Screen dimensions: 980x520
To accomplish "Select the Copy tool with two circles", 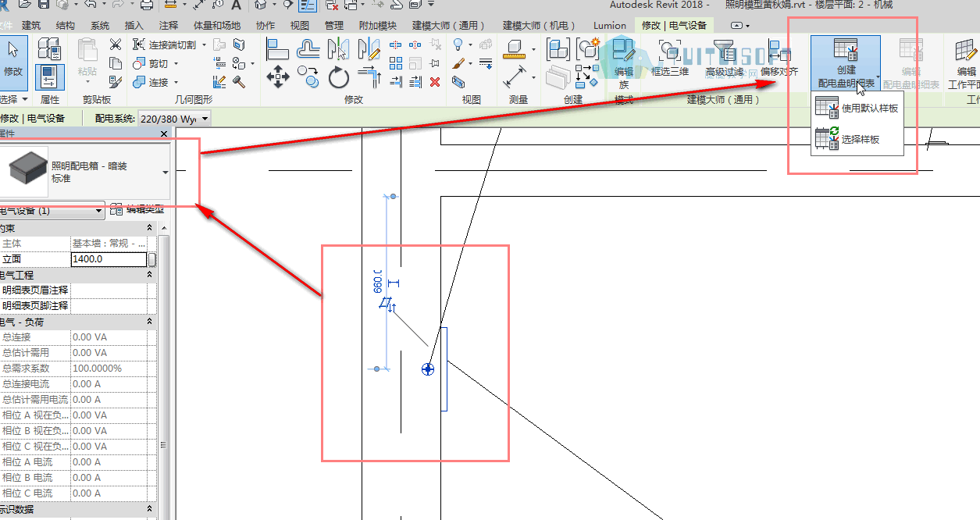I will (x=308, y=77).
